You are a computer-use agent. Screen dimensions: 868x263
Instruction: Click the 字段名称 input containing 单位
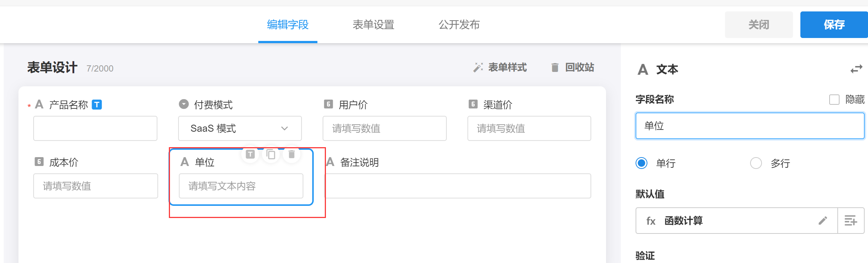pyautogui.click(x=750, y=126)
